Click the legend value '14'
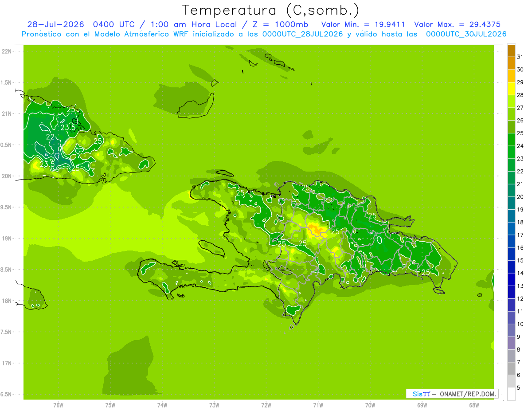532x411 pixels. coord(520,273)
